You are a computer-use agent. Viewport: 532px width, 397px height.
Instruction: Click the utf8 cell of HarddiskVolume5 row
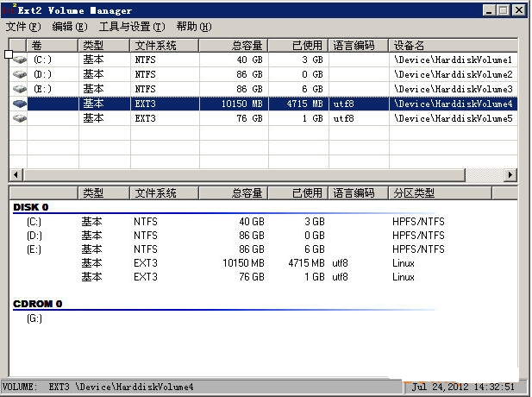pos(343,118)
